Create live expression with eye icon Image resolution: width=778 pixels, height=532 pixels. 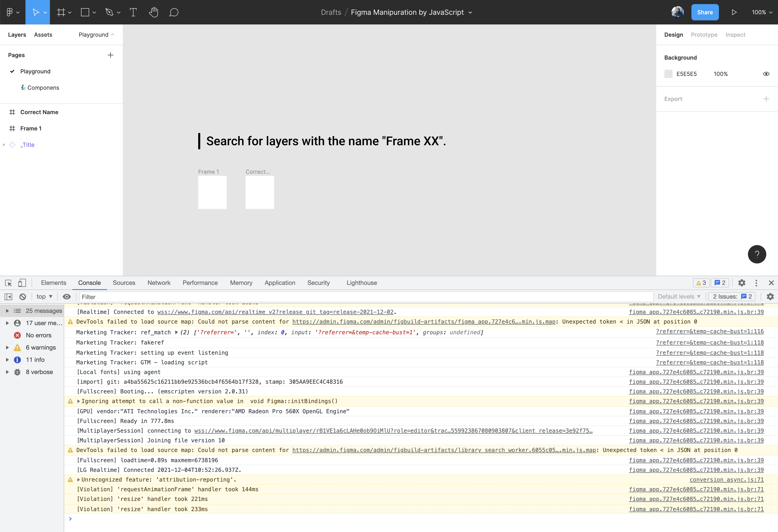click(67, 297)
